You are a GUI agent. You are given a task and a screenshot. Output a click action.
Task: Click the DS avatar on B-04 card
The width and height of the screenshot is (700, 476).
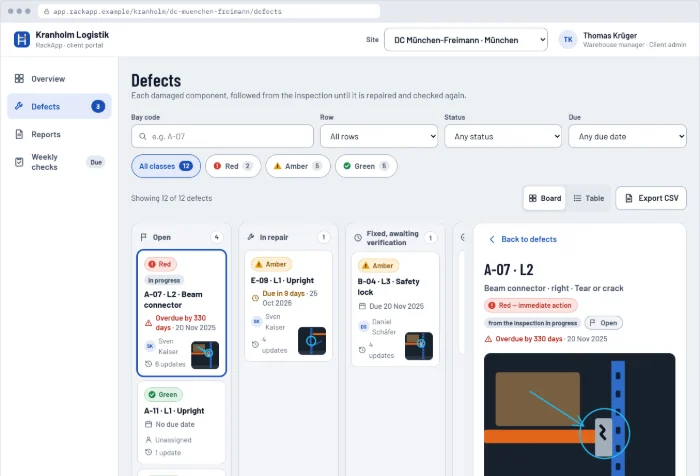tap(364, 327)
